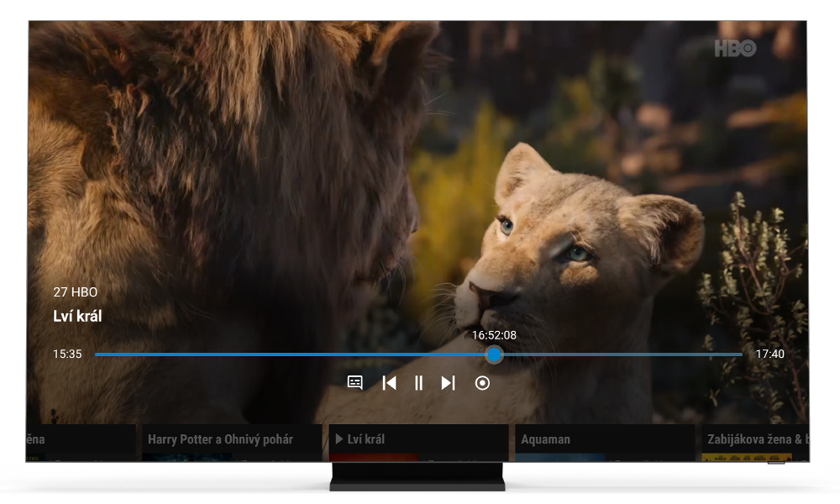This screenshot has width=840, height=504.
Task: Skip to the next program
Action: click(448, 383)
